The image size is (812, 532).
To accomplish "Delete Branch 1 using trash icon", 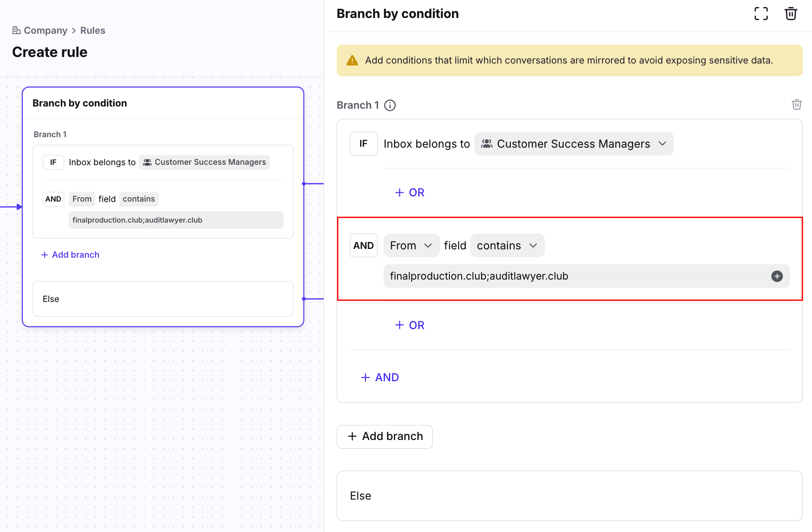I will [796, 105].
